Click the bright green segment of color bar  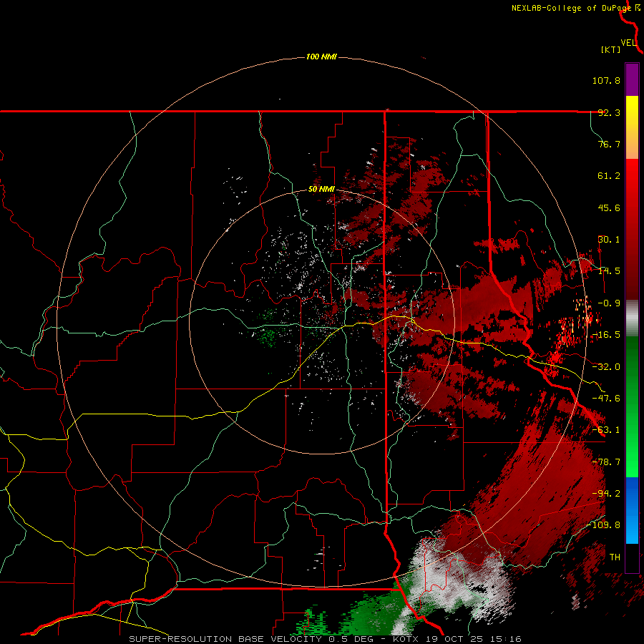click(x=632, y=406)
